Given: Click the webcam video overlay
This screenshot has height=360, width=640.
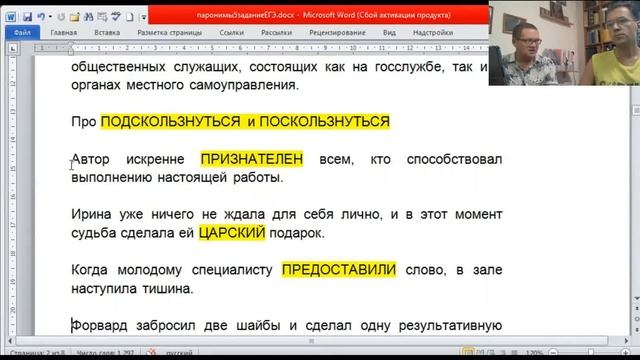Looking at the screenshot, I should (564, 43).
